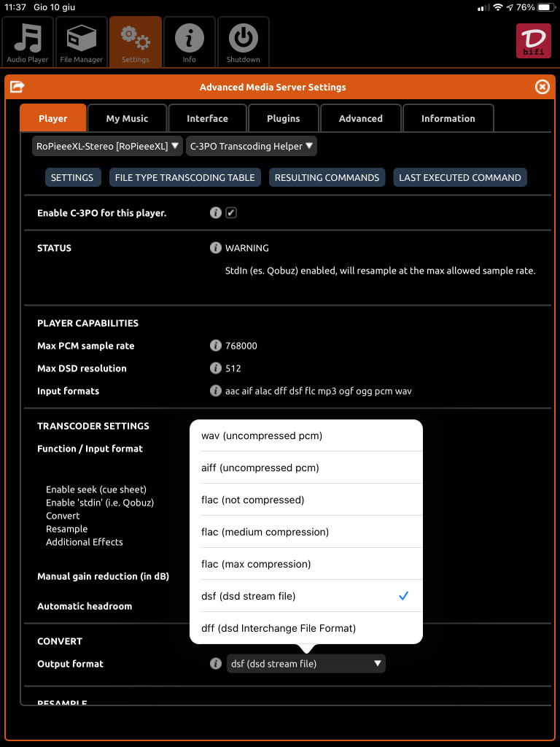Open the Info section
Image resolution: width=560 pixels, height=747 pixels.
coord(189,42)
